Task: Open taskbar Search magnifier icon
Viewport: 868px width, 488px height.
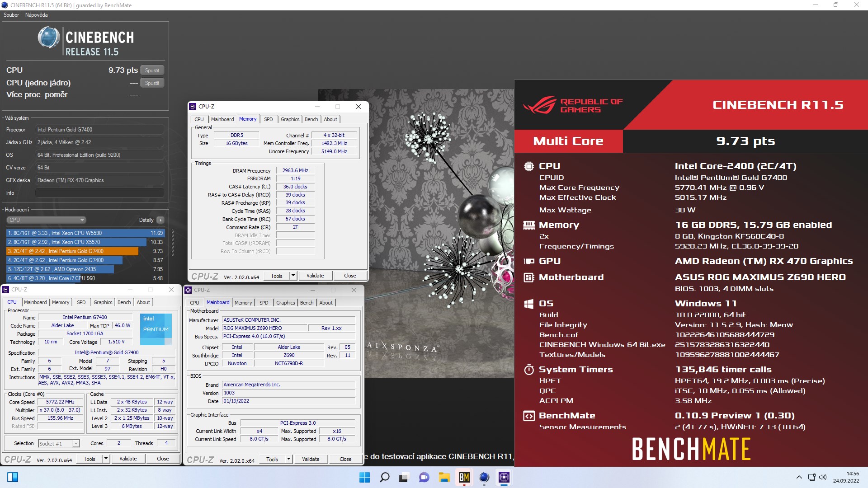Action: (x=384, y=477)
